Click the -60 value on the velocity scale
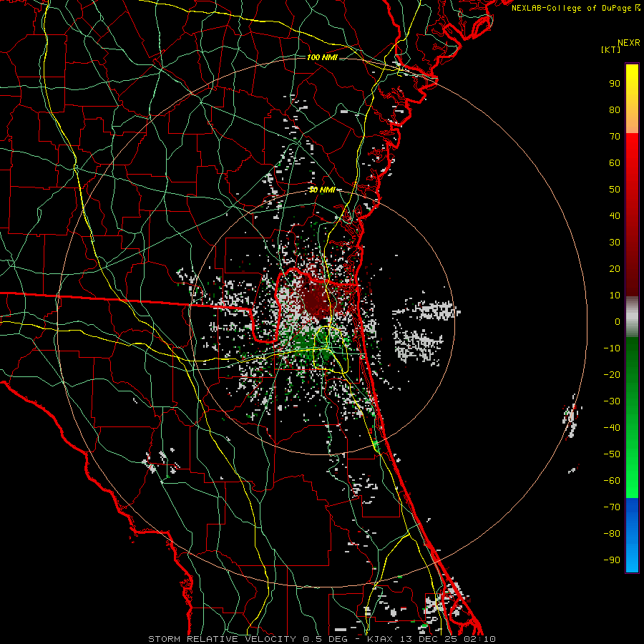This screenshot has width=644, height=644. point(612,481)
